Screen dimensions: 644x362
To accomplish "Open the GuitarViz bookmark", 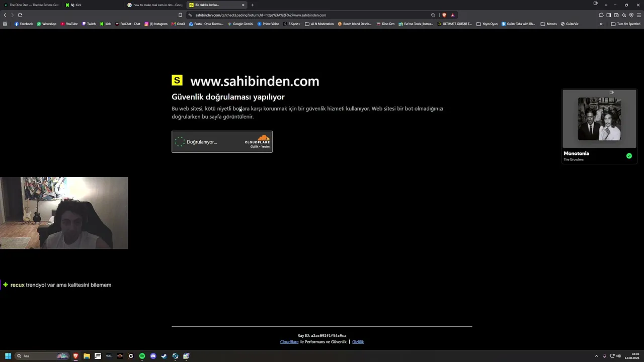I will 570,24.
